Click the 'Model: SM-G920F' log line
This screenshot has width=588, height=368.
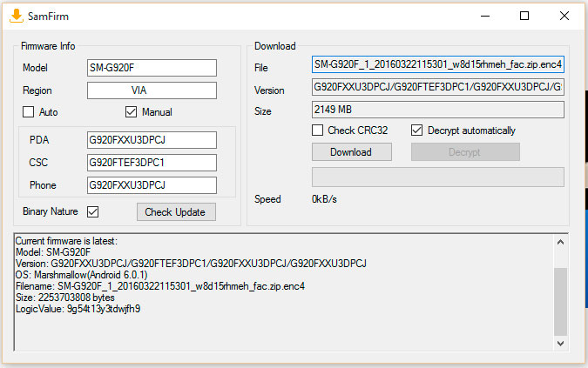pyautogui.click(x=53, y=252)
